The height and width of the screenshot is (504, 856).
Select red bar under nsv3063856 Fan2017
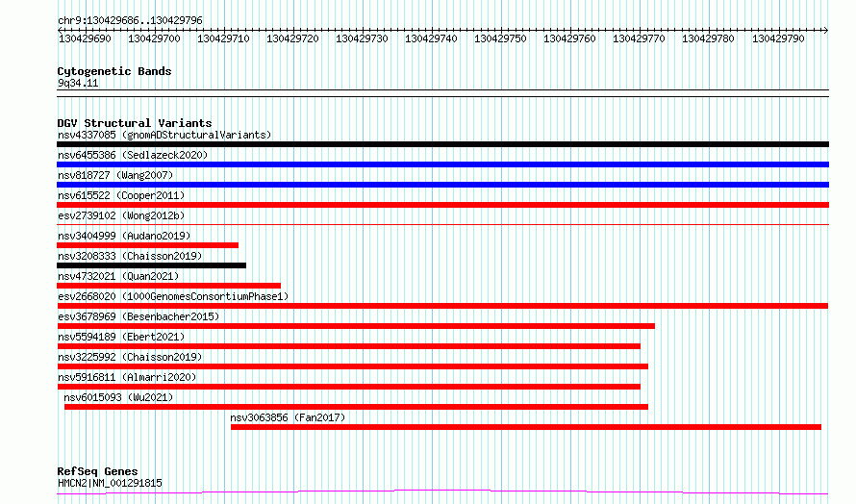click(x=526, y=427)
